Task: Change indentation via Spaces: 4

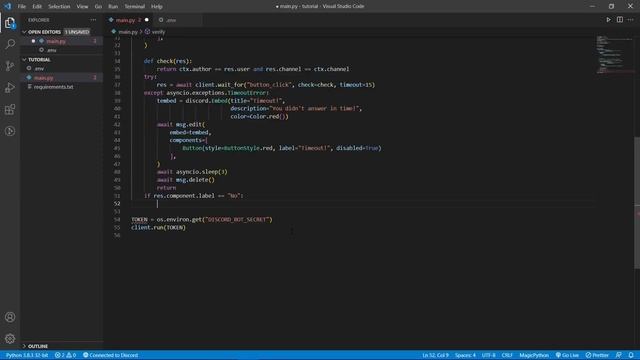Action: 465,355
